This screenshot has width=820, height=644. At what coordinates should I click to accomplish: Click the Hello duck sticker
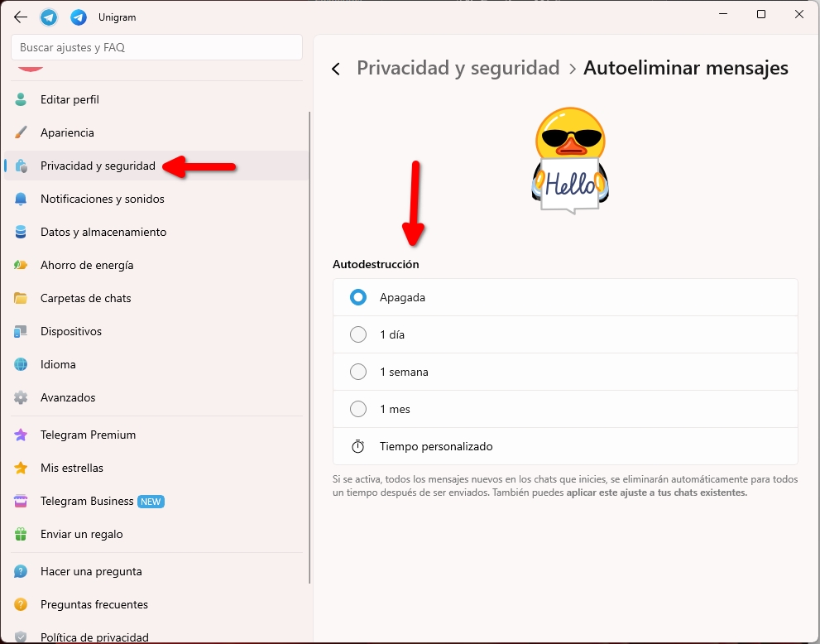[x=570, y=161]
